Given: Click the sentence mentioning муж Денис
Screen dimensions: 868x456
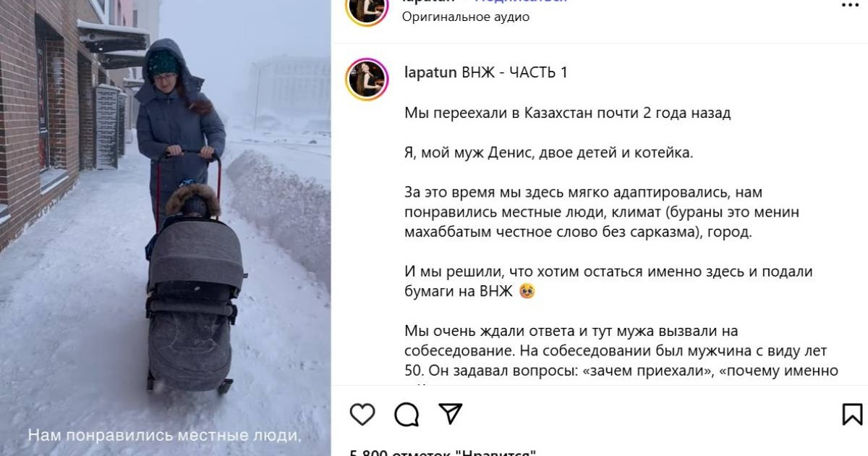Looking at the screenshot, I should [548, 153].
